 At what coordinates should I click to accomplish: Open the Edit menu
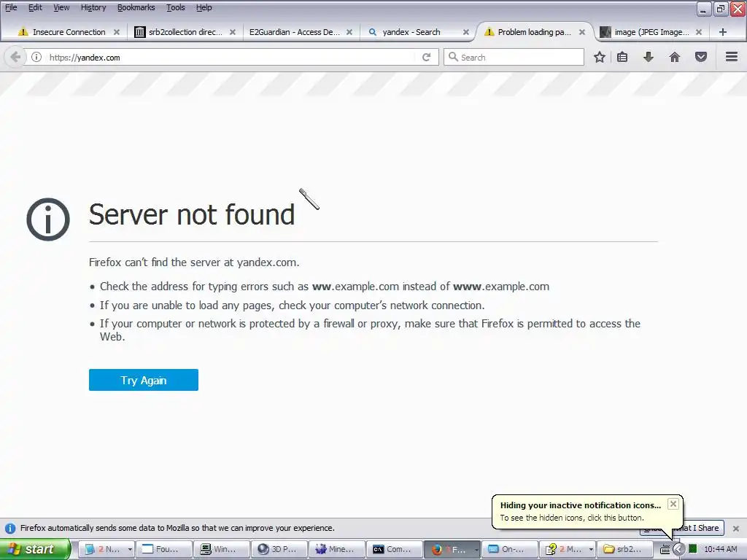click(x=35, y=7)
